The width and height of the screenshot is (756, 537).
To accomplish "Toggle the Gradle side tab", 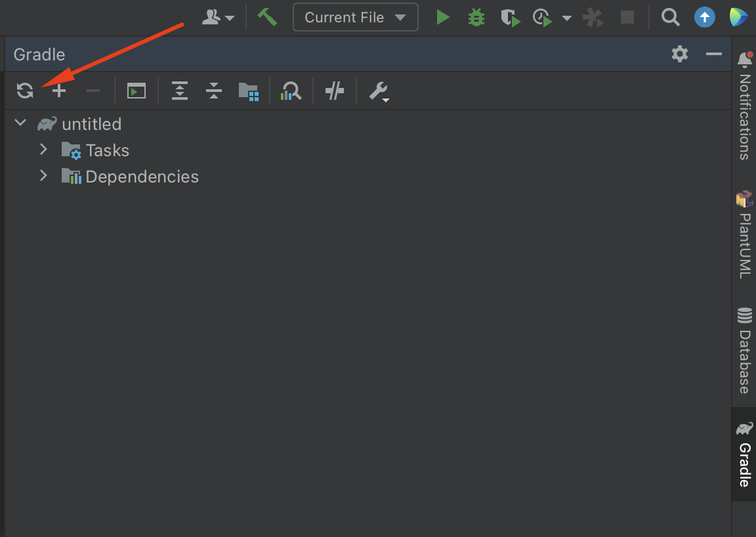I will pos(744,454).
